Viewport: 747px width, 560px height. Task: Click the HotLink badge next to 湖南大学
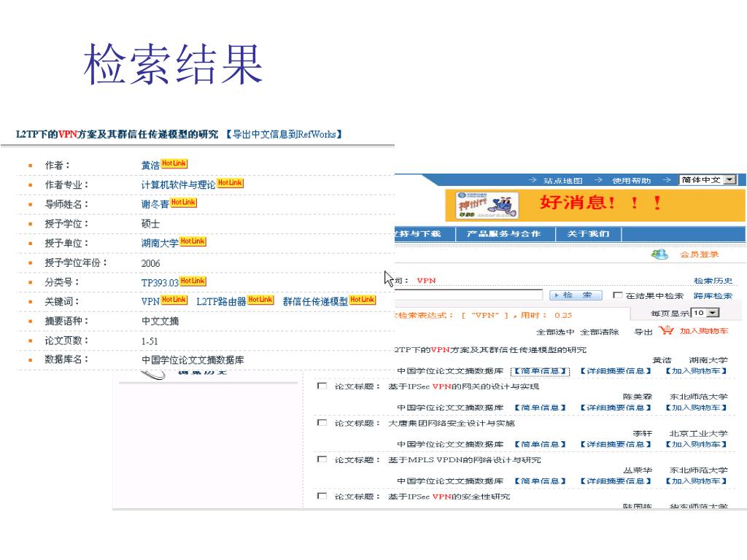click(193, 241)
